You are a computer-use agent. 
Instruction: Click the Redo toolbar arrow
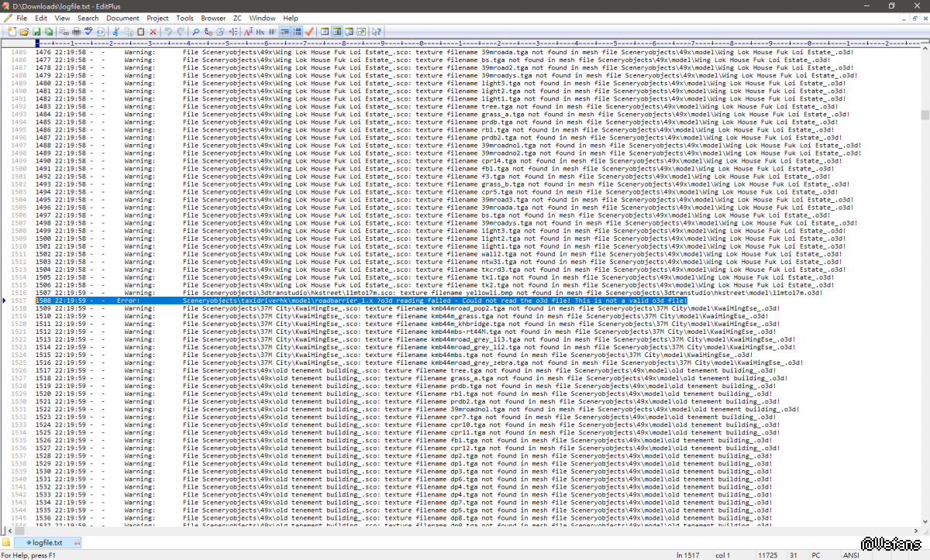pyautogui.click(x=181, y=31)
